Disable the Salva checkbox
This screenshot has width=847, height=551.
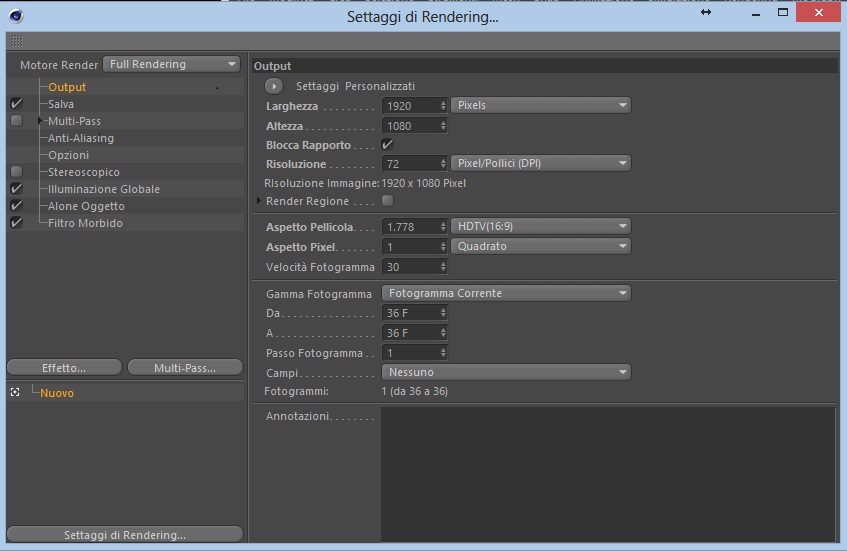17,103
